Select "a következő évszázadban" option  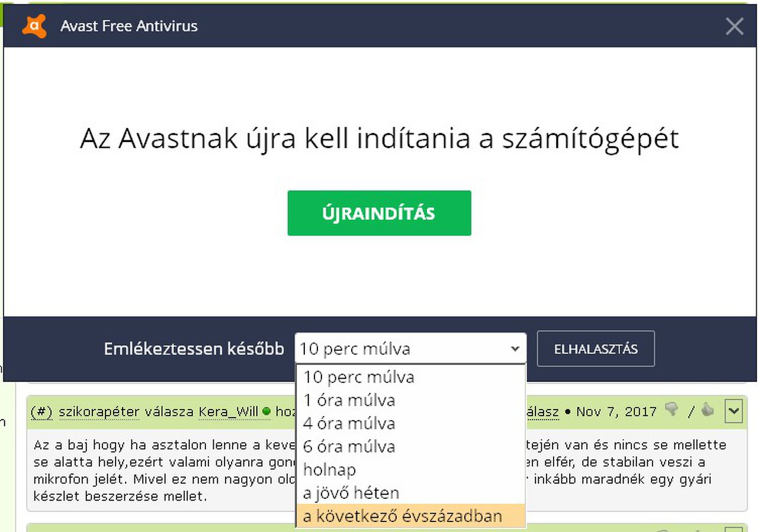pyautogui.click(x=410, y=515)
